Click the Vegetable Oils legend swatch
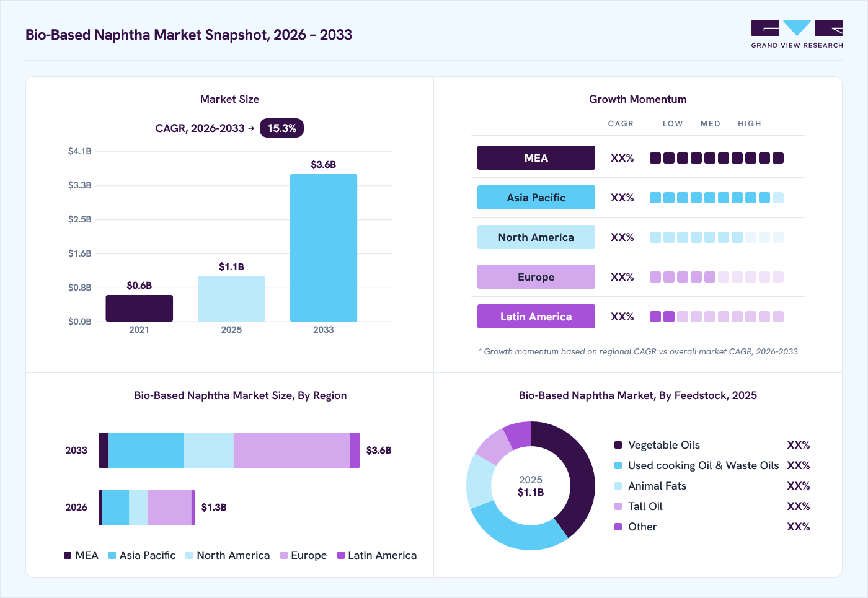Screen dimensions: 868x598 [618, 445]
